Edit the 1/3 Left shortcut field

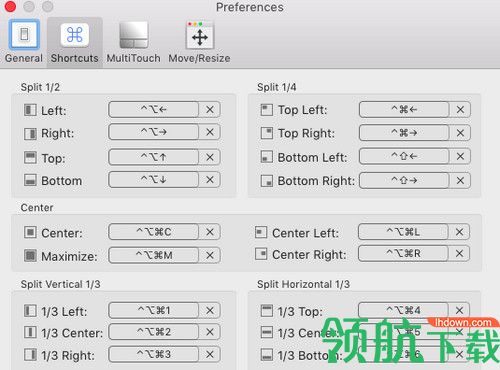(154, 311)
